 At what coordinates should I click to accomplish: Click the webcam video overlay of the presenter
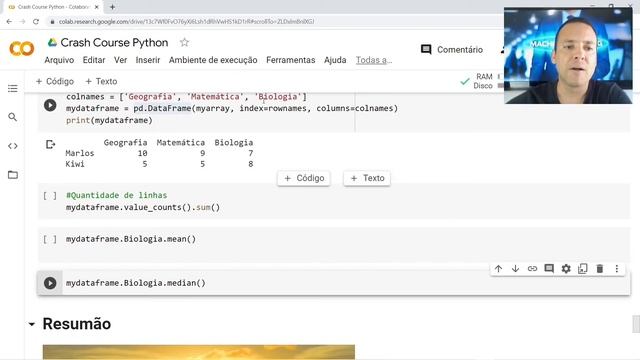[x=568, y=56]
